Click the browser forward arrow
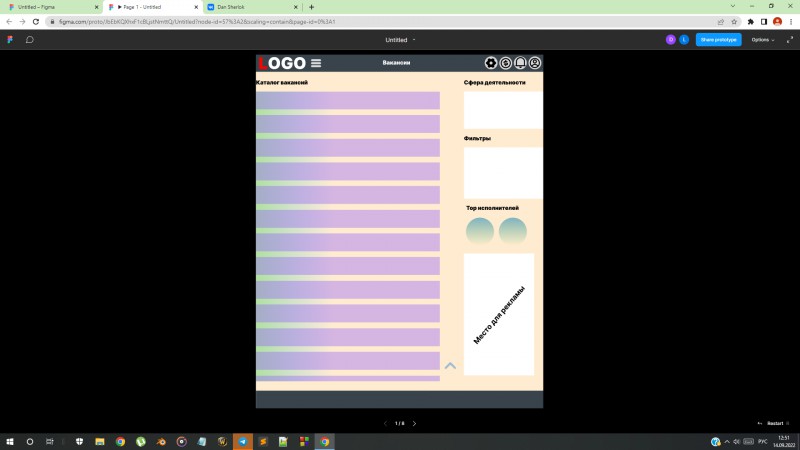 click(x=22, y=21)
